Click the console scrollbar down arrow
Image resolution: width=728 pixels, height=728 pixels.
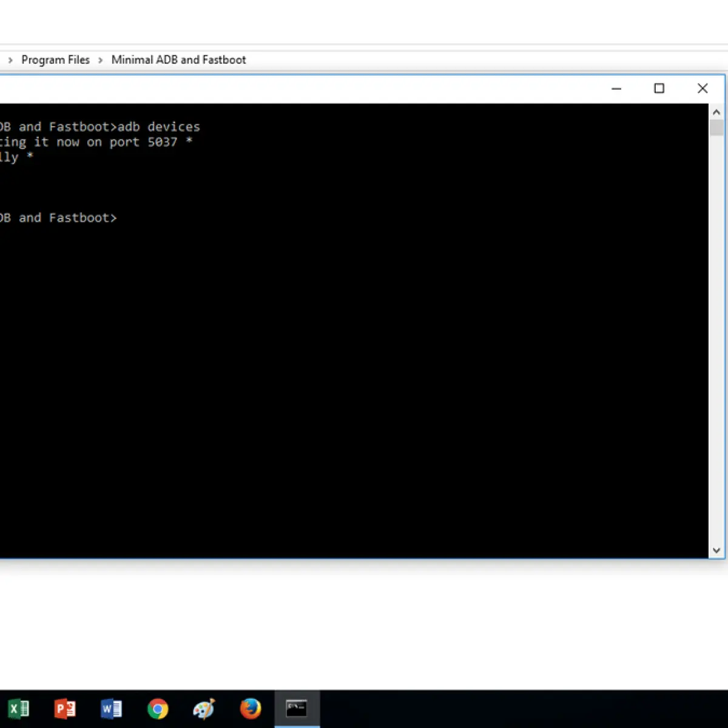716,550
